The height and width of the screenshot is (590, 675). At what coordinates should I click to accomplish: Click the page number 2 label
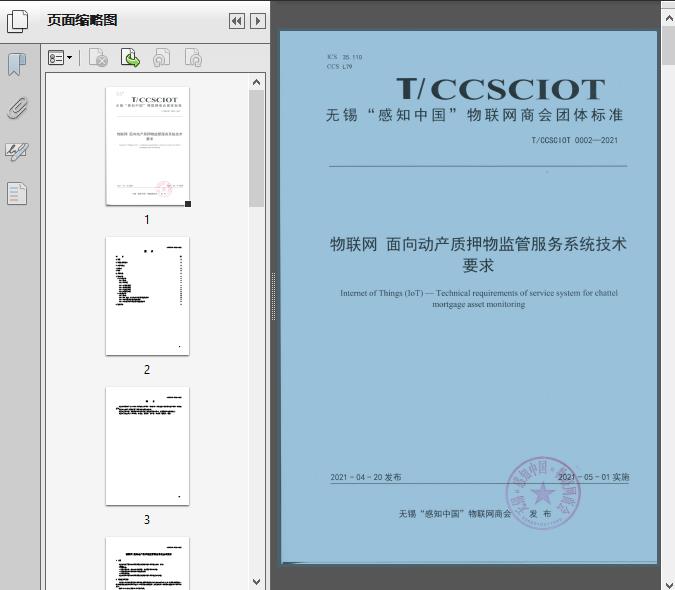click(x=147, y=369)
